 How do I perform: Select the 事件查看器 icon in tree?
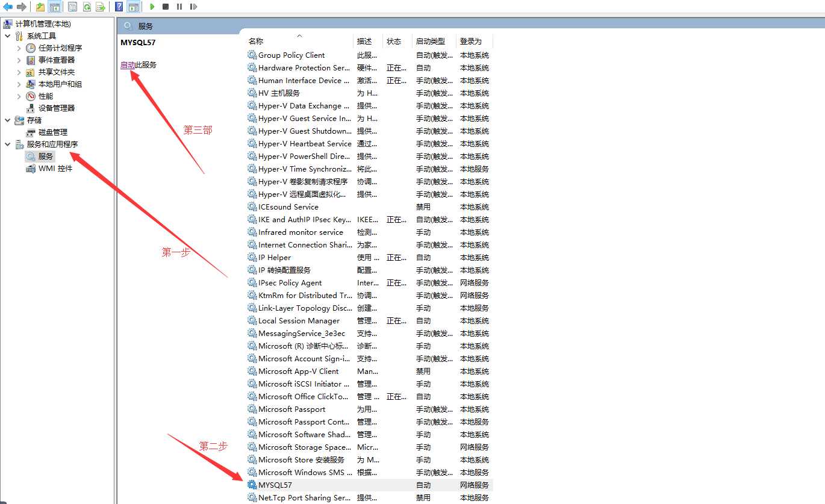[x=31, y=60]
